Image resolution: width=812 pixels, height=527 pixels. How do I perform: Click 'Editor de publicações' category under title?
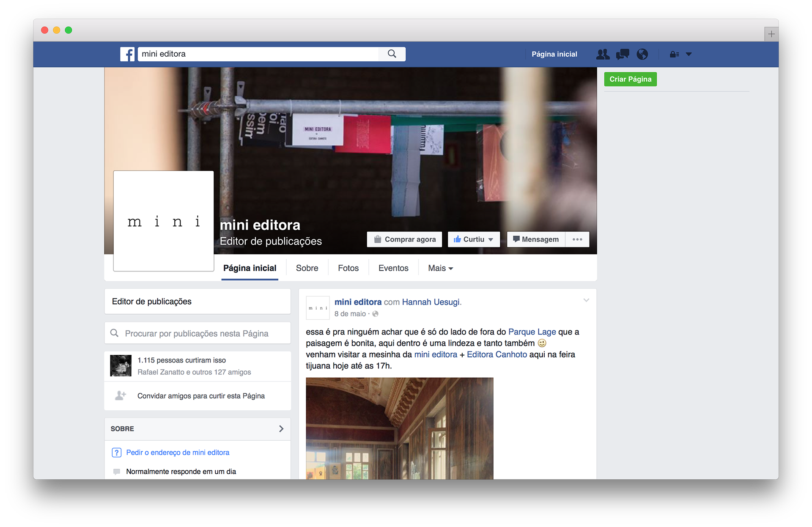click(271, 241)
